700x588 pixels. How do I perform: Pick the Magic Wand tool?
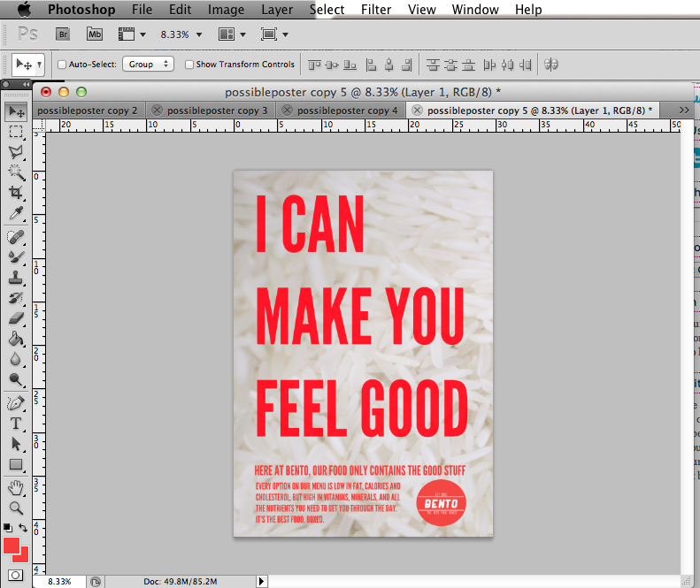tap(16, 172)
